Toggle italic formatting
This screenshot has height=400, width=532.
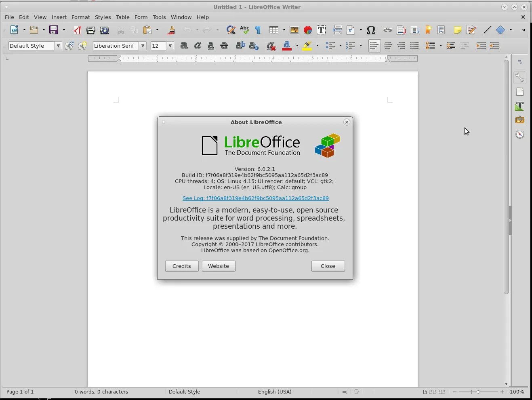pyautogui.click(x=198, y=46)
